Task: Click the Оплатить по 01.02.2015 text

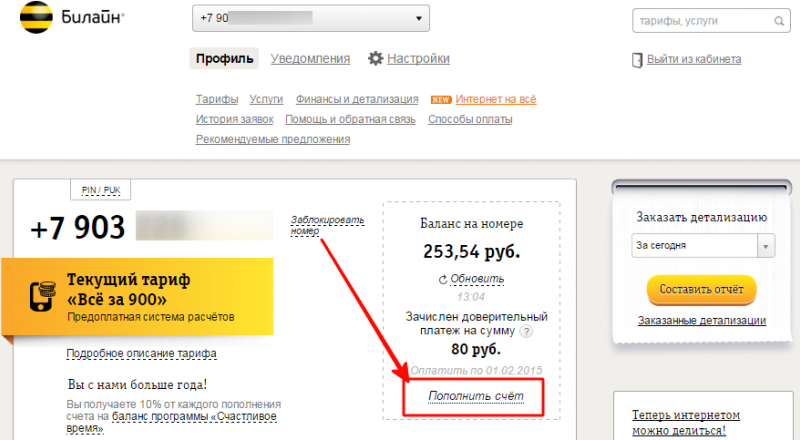Action: [477, 371]
